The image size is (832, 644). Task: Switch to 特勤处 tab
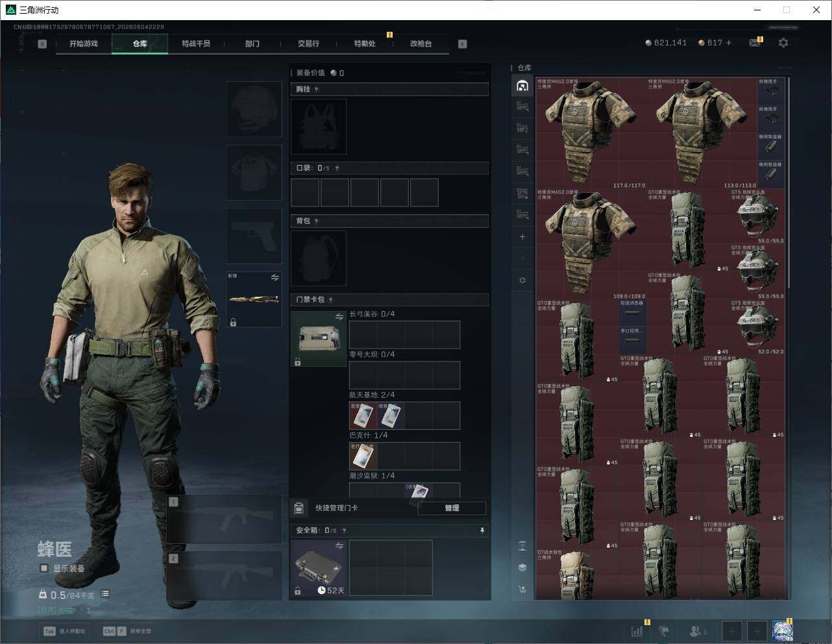click(365, 44)
